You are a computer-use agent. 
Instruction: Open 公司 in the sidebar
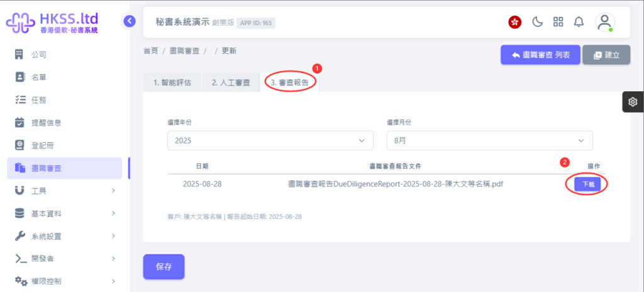(39, 55)
